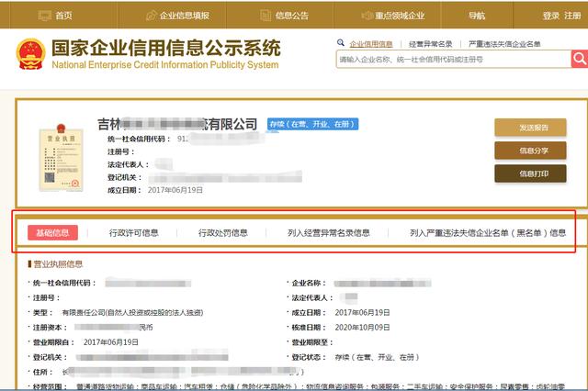Click the monitor icon beside 首页

click(x=45, y=16)
